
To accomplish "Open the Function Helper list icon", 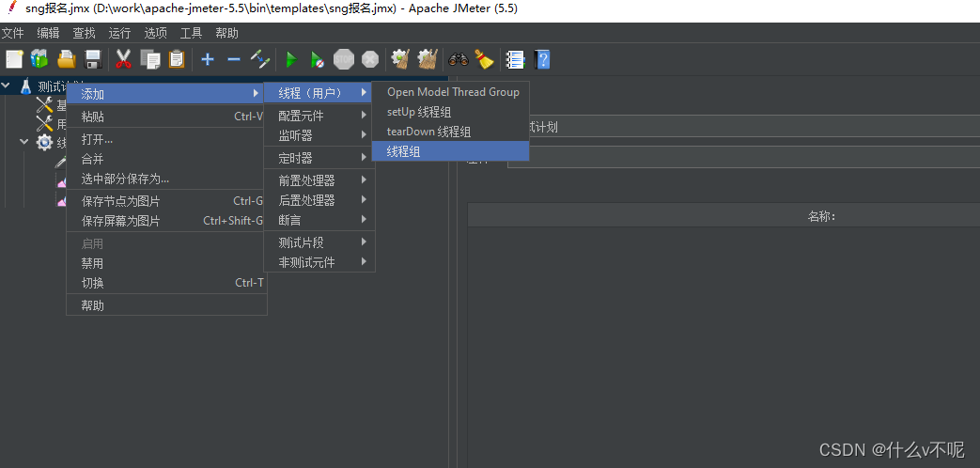I will tap(516, 59).
